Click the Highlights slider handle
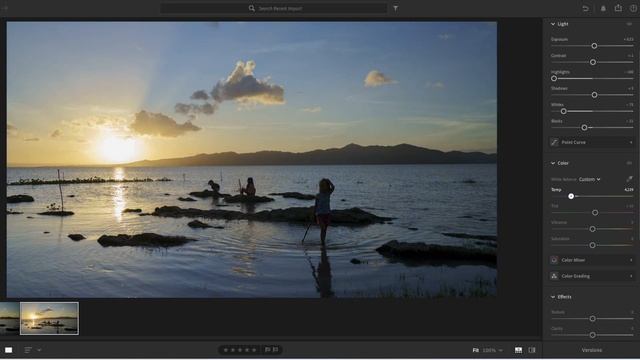 click(x=554, y=78)
